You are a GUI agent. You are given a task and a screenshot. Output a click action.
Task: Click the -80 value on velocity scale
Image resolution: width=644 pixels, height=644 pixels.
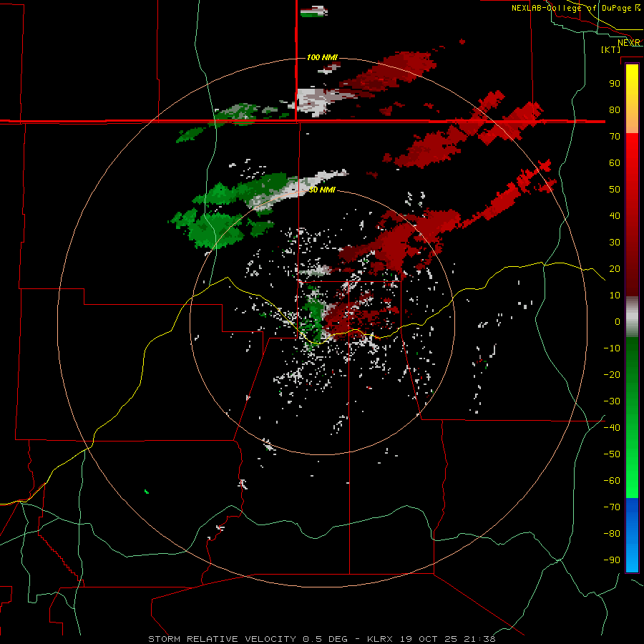[612, 534]
